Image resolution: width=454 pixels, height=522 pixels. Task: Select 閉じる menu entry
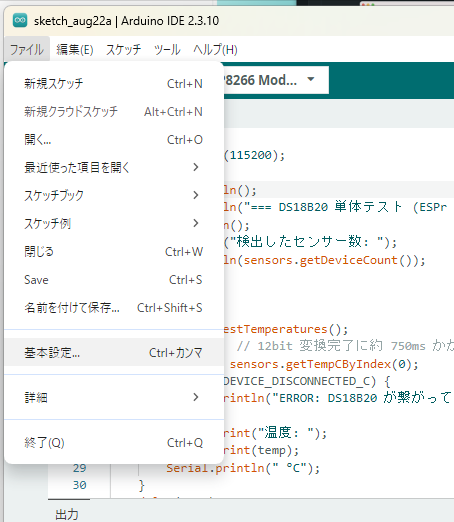click(x=114, y=251)
